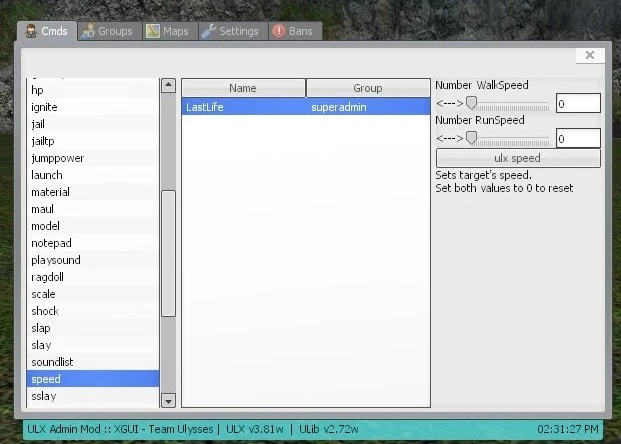
Task: Focus the RunSpeed number field
Action: [577, 138]
